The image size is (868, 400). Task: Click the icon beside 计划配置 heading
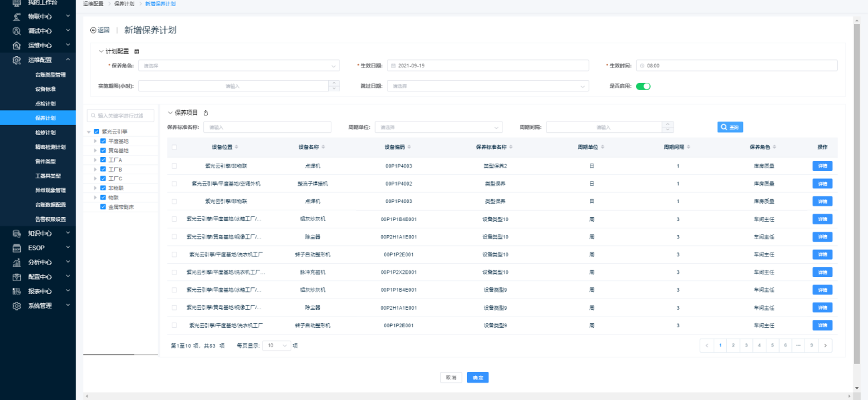[137, 51]
